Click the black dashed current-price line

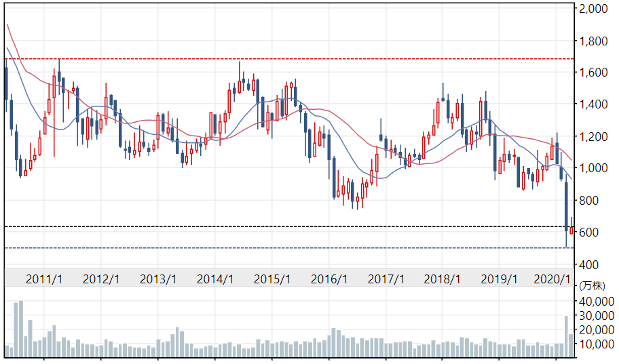[x=289, y=227]
